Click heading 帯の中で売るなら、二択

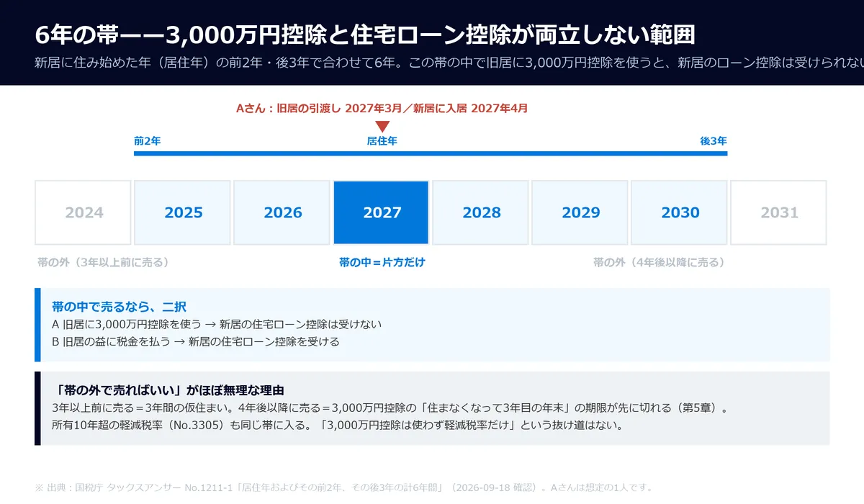(x=119, y=307)
